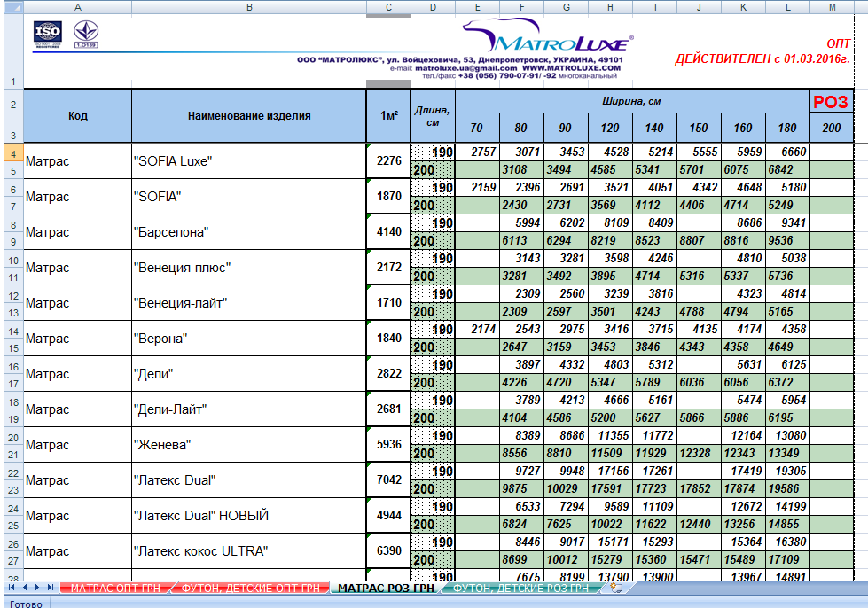The height and width of the screenshot is (608, 868).
Task: Open the МАТРАС ОПТ ГРН sheet tab
Action: click(x=115, y=588)
